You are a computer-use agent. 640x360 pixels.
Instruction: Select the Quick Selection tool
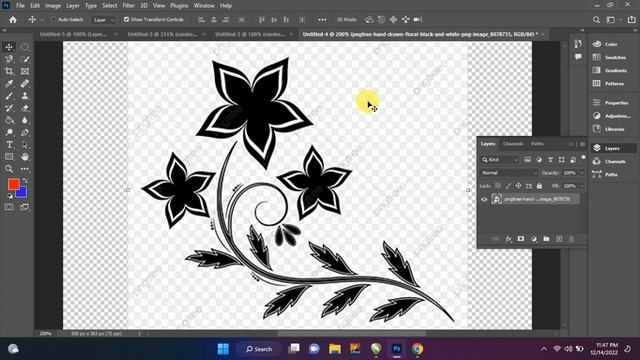pos(24,59)
